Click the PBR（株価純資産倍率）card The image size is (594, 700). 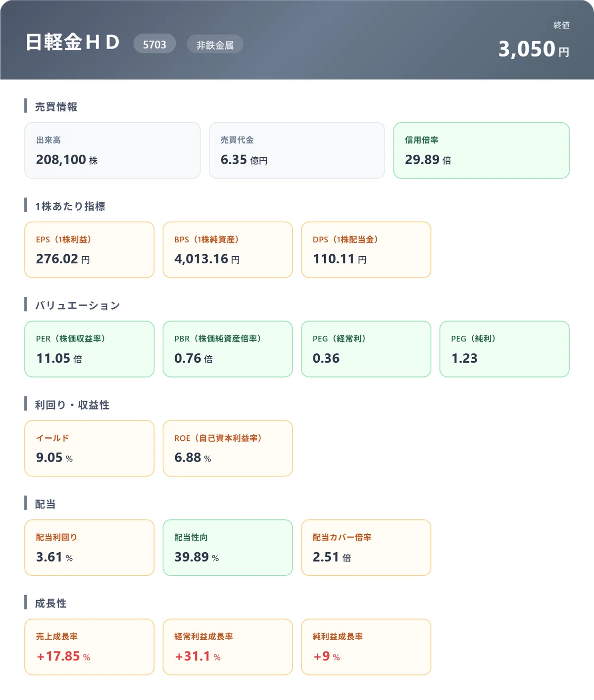pyautogui.click(x=228, y=349)
